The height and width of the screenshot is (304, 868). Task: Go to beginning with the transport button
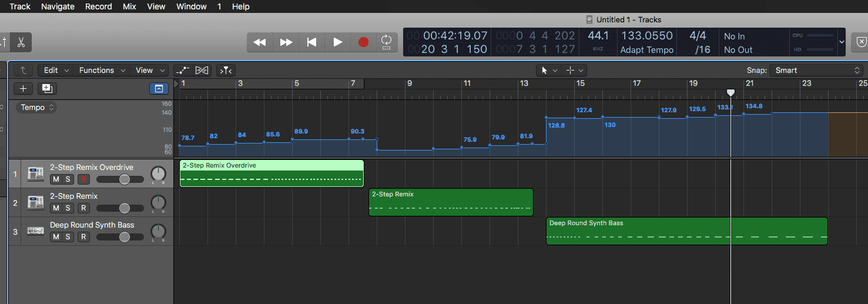click(312, 42)
